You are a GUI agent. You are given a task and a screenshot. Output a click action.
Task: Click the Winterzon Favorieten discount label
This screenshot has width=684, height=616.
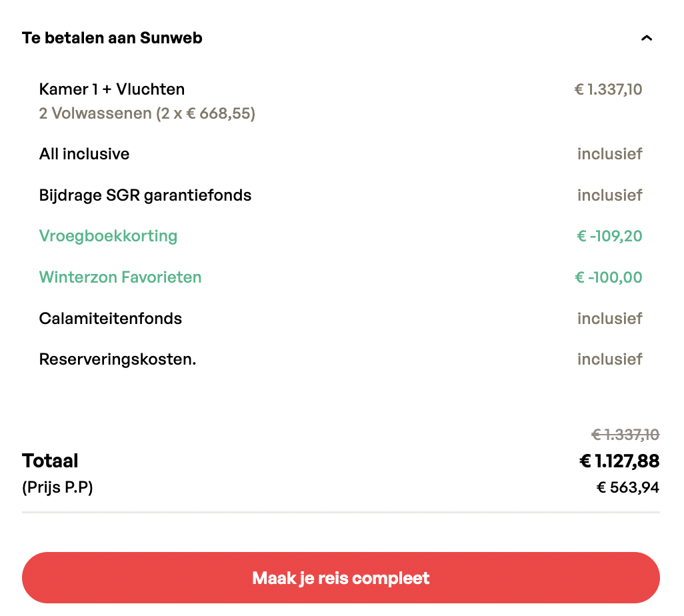click(x=120, y=277)
